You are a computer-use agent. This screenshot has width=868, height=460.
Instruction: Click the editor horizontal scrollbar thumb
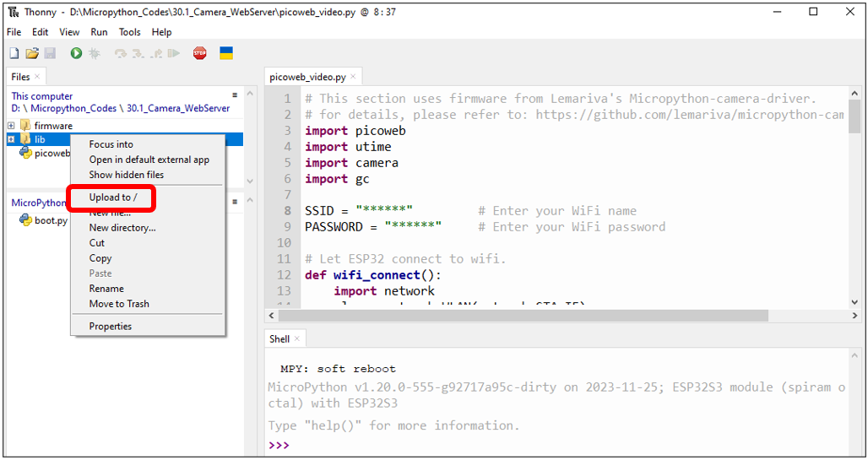pos(524,316)
